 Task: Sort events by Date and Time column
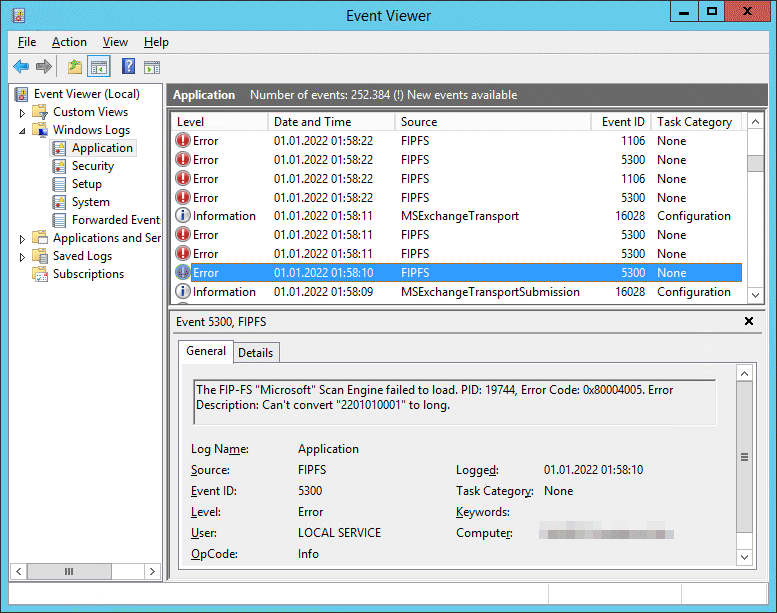(331, 122)
